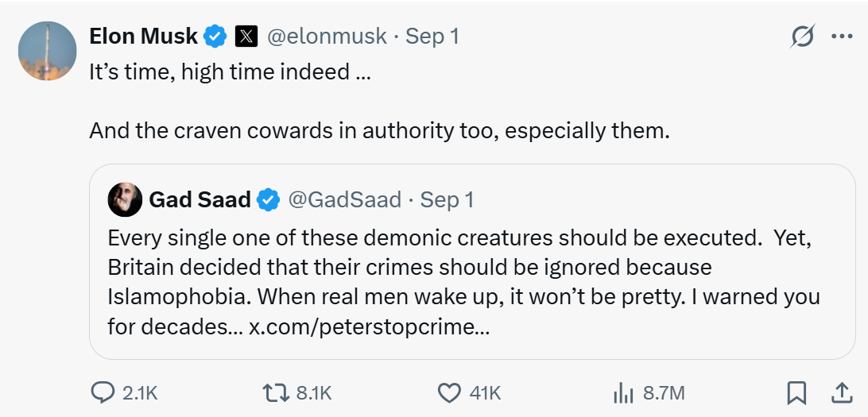The width and height of the screenshot is (868, 417).
Task: Repost the tweet via the retweet icon
Action: pyautogui.click(x=276, y=392)
